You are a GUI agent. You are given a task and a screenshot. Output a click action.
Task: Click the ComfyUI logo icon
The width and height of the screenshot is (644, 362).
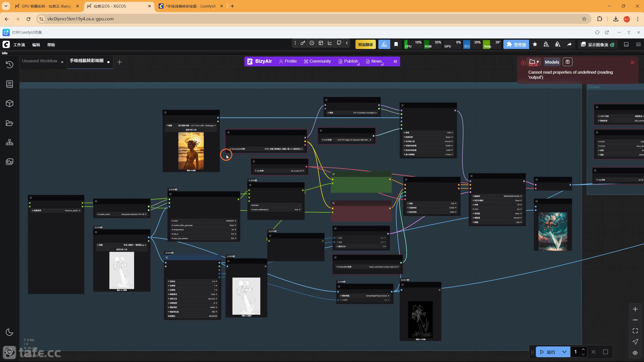pyautogui.click(x=6, y=44)
